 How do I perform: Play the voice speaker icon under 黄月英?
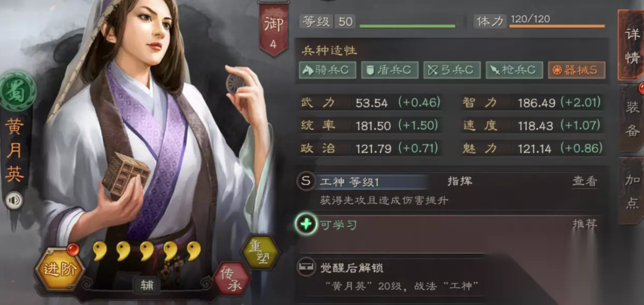(x=15, y=200)
